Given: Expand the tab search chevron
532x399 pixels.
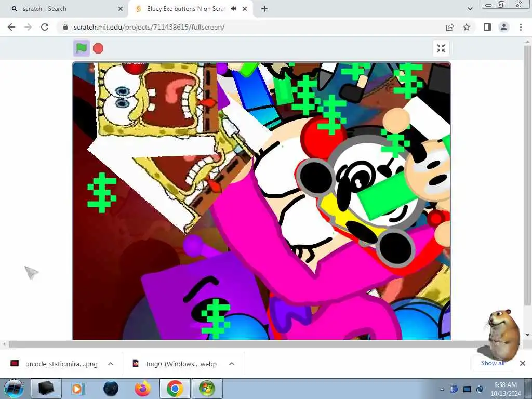Looking at the screenshot, I should 470,9.
